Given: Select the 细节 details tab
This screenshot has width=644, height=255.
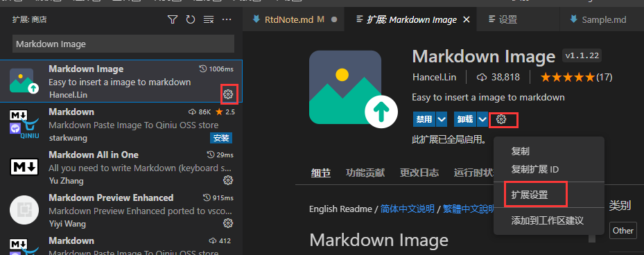Looking at the screenshot, I should pos(321,173).
